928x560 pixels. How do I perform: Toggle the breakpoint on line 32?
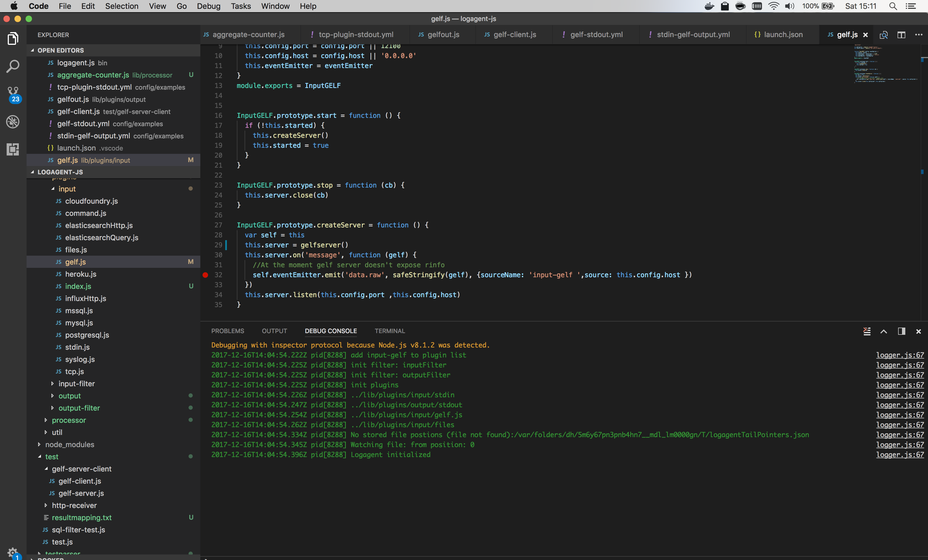pos(205,275)
